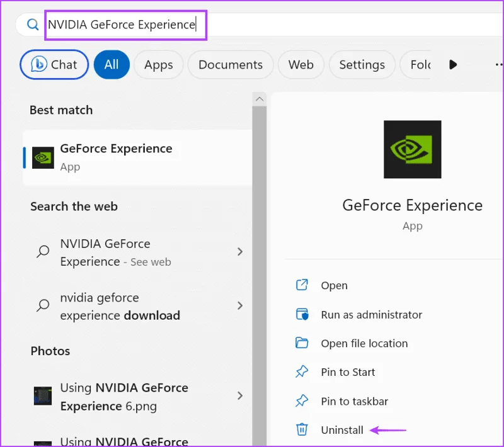Click the Search the web heading
Viewport: 504px width, 447px height.
pyautogui.click(x=74, y=207)
